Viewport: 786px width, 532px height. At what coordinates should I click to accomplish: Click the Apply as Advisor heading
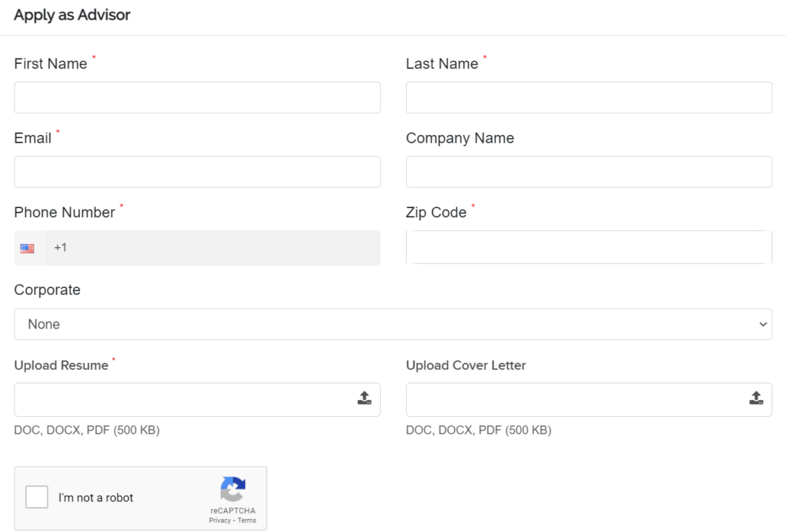pos(72,15)
